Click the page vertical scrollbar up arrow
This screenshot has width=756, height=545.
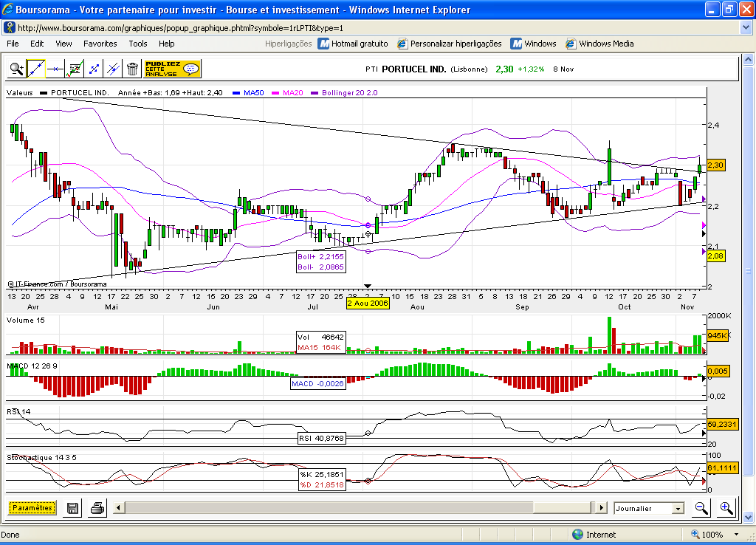coord(749,60)
